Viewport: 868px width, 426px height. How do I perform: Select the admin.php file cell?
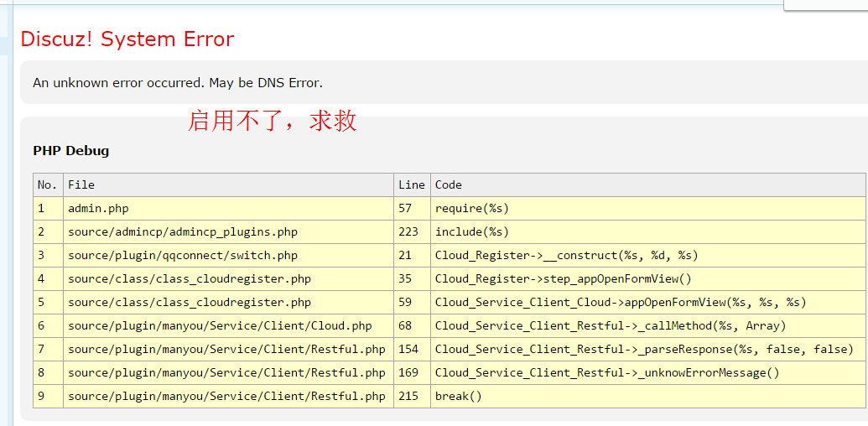[98, 208]
